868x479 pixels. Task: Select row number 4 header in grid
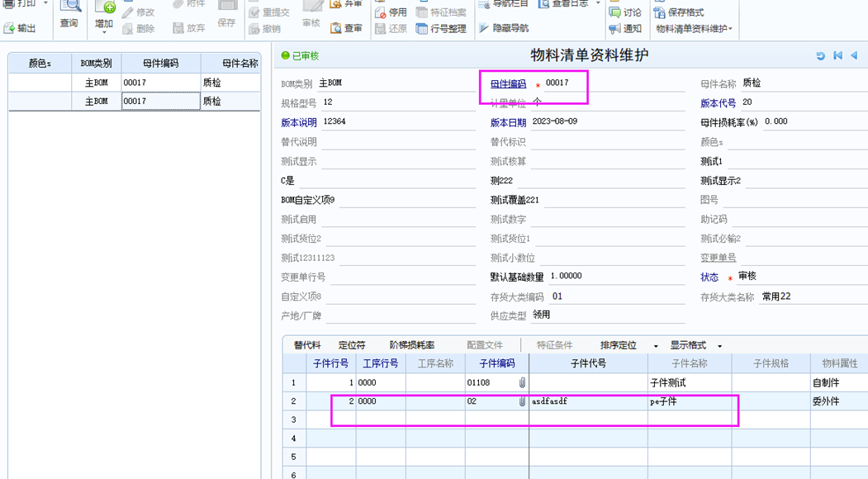294,438
